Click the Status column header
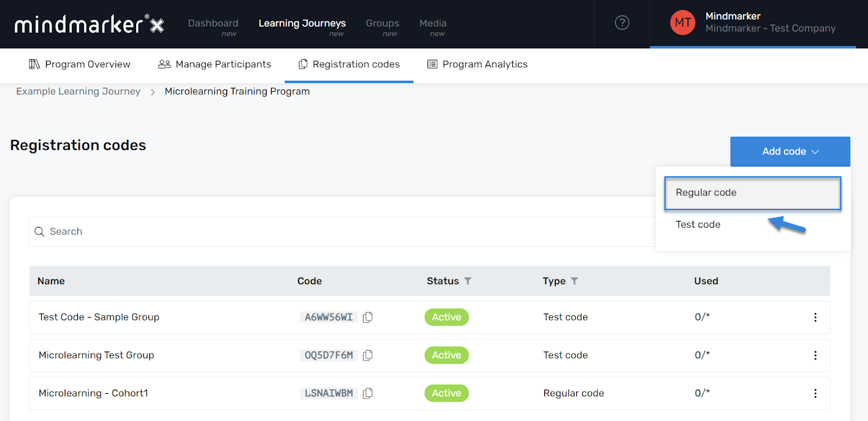This screenshot has width=868, height=421. pyautogui.click(x=443, y=281)
